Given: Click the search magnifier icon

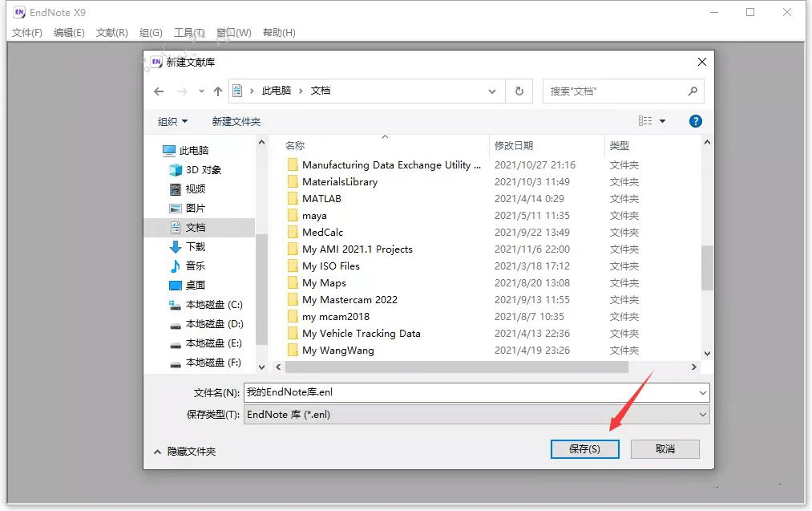Looking at the screenshot, I should pos(693,91).
